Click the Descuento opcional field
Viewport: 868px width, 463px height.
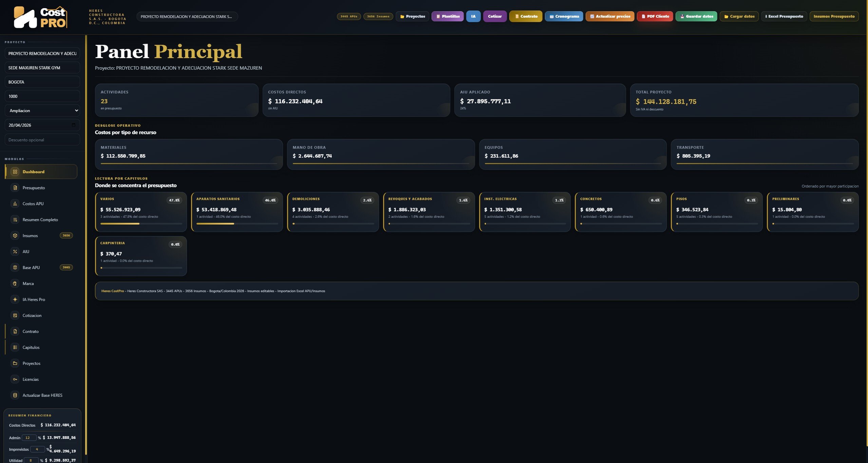[42, 140]
